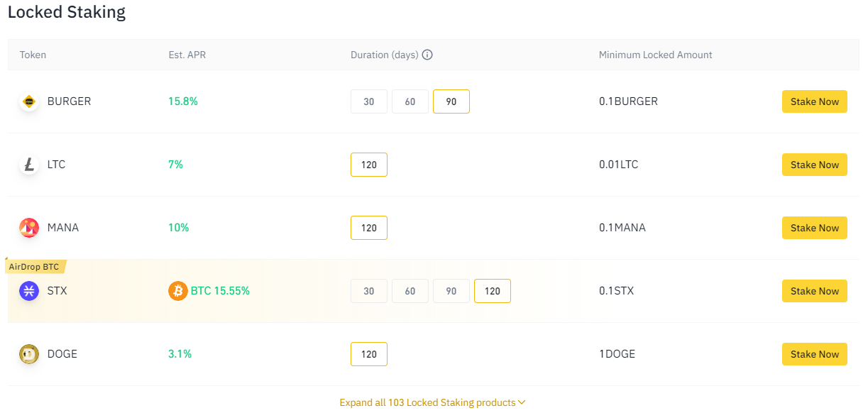Click the orange Bitcoin icon in STX row
The image size is (868, 413).
point(177,291)
